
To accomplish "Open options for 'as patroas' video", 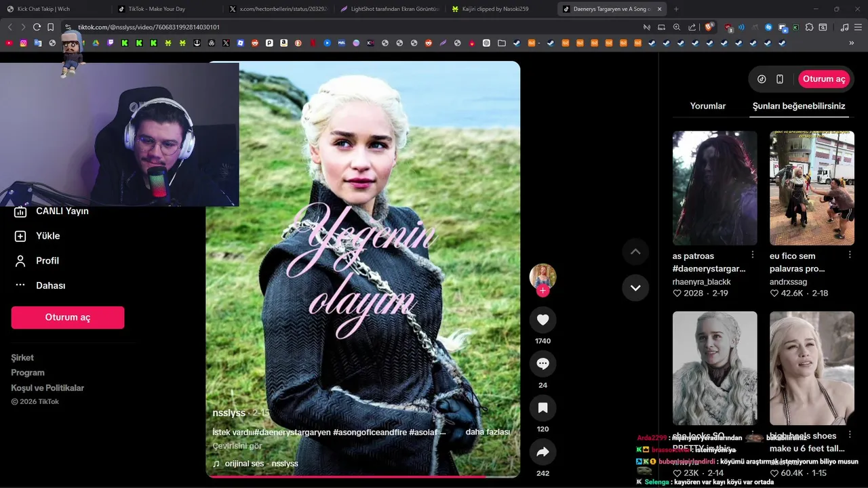I will [753, 255].
